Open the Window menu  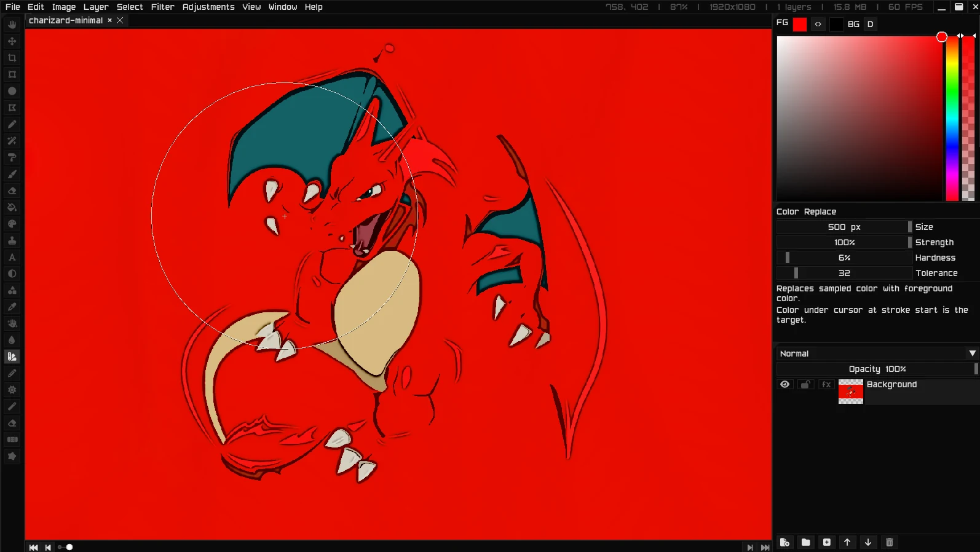[x=283, y=7]
